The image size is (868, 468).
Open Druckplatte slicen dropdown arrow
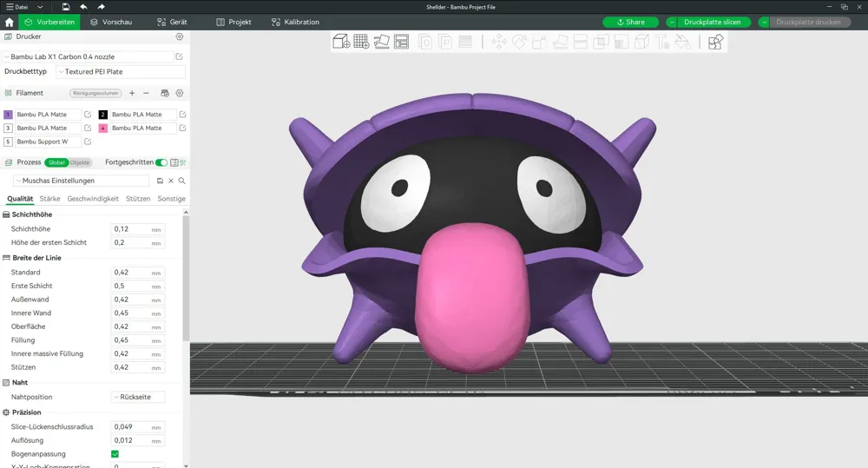pos(672,23)
